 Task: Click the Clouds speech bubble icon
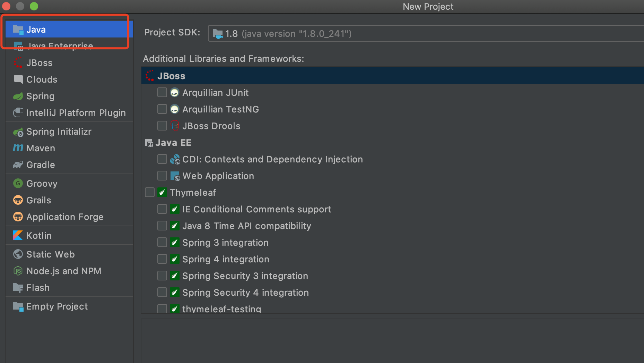pyautogui.click(x=18, y=79)
